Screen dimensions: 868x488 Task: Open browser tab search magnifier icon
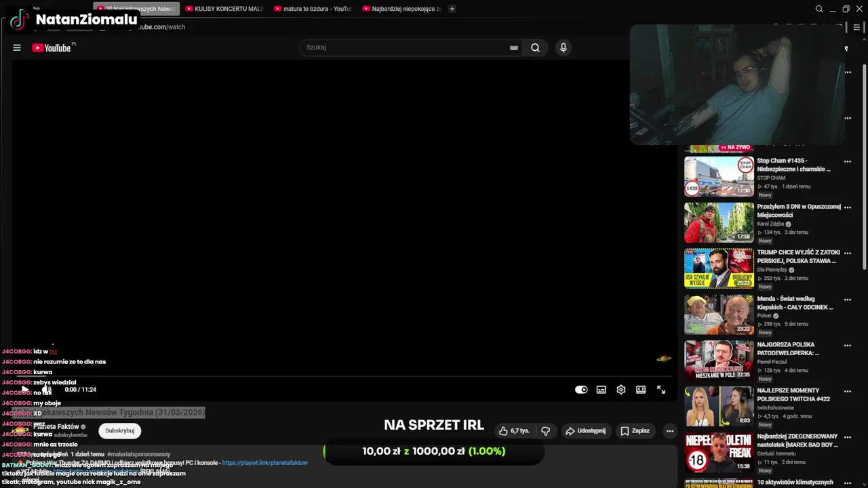coord(819,9)
